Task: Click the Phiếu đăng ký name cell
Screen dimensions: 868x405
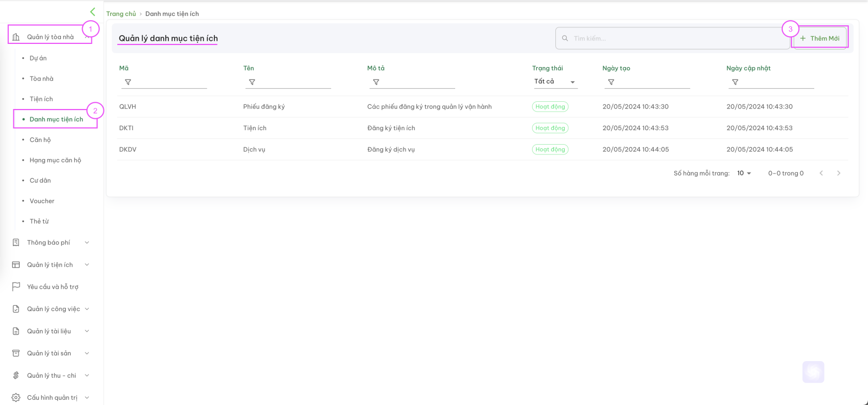Action: click(264, 106)
